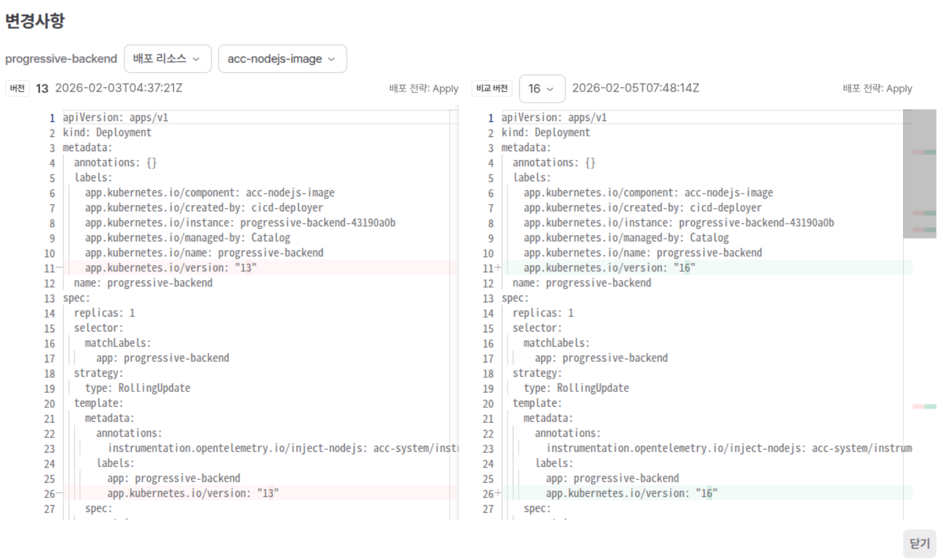Click the 닫기 button
Screen dimensions: 943x560
click(919, 543)
